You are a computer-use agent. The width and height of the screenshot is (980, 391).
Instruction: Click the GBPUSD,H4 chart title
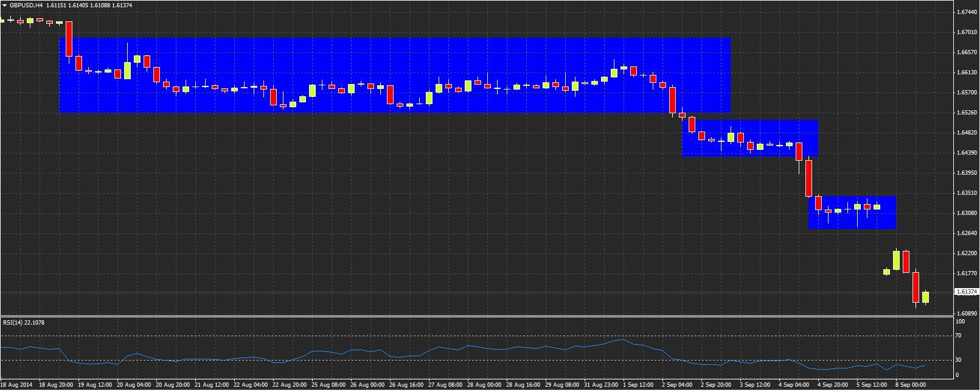tap(26, 5)
